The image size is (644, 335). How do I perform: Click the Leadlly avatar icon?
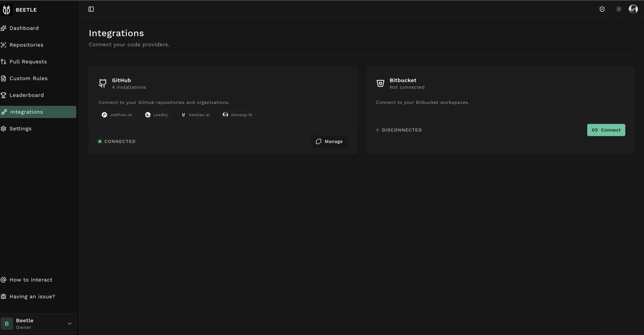(148, 115)
